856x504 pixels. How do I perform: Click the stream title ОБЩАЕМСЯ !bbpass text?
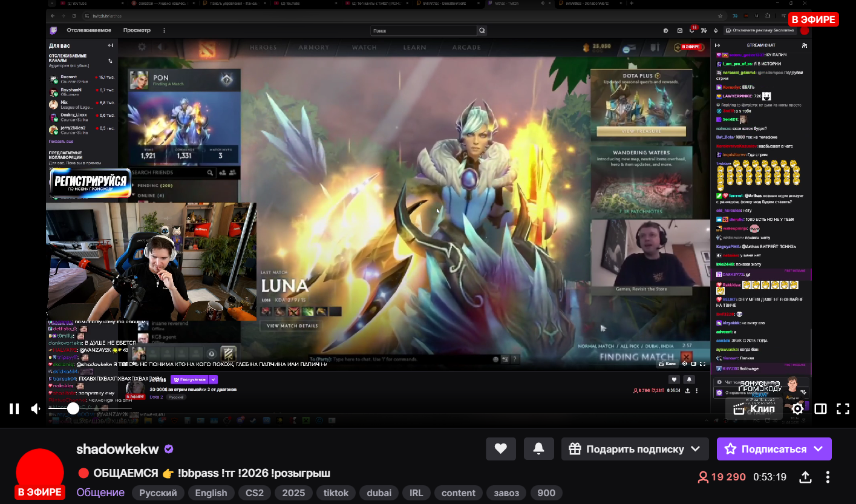click(x=203, y=473)
